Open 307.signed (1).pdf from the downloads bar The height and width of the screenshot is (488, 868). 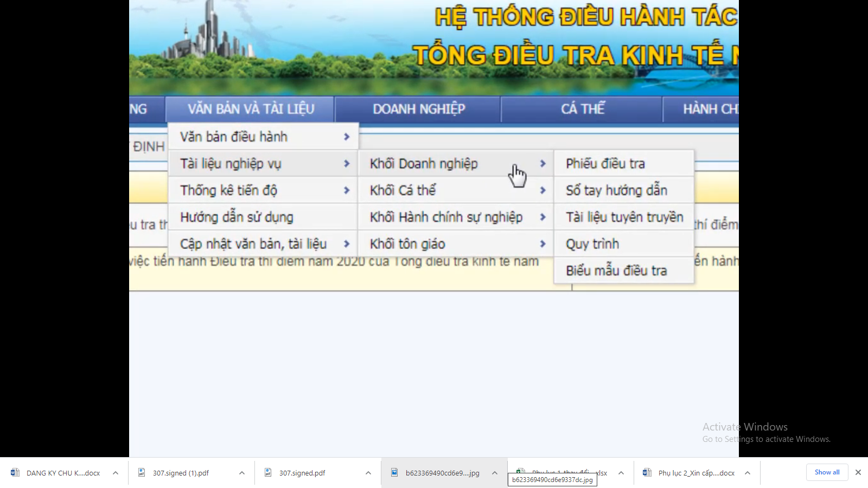[x=182, y=472]
